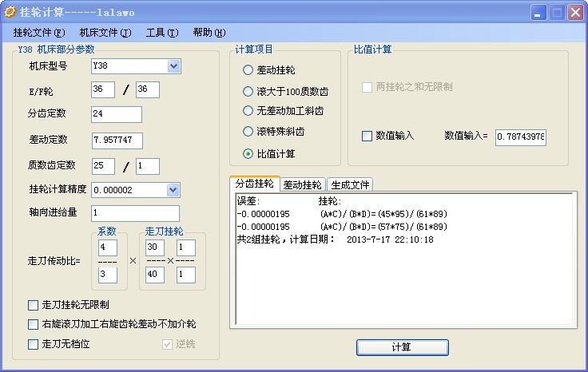Expand the 挂轮计算精度 dropdown arrow
This screenshot has height=372, width=588.
173,190
